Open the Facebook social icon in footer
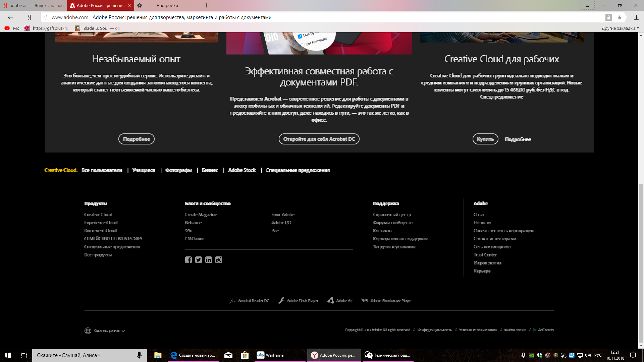Viewport: 644px width, 362px height. [x=189, y=260]
